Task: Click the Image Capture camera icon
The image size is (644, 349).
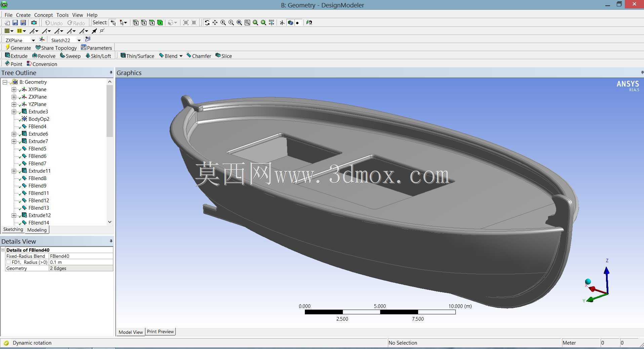Action: click(34, 23)
